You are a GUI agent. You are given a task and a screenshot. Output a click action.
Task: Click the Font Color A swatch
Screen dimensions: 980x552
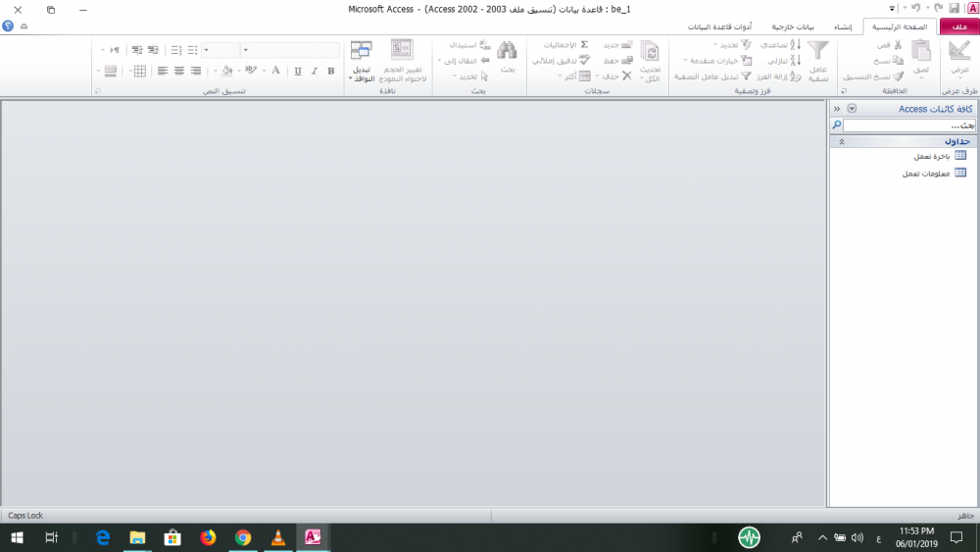275,71
